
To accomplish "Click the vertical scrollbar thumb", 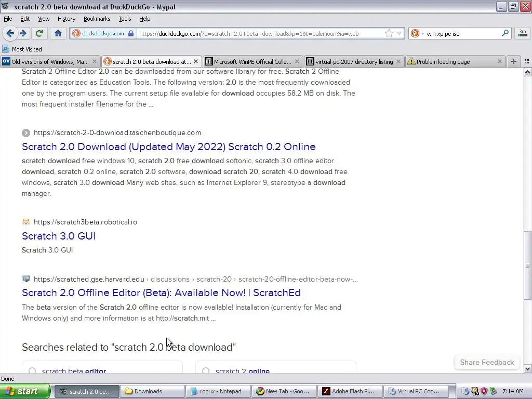I will [x=527, y=265].
